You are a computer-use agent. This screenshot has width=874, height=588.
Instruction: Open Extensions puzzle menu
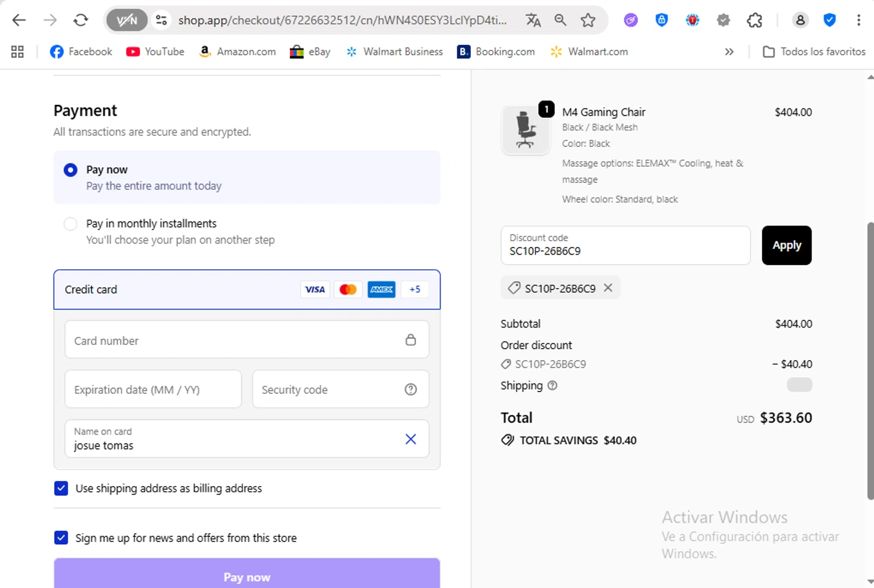[755, 20]
